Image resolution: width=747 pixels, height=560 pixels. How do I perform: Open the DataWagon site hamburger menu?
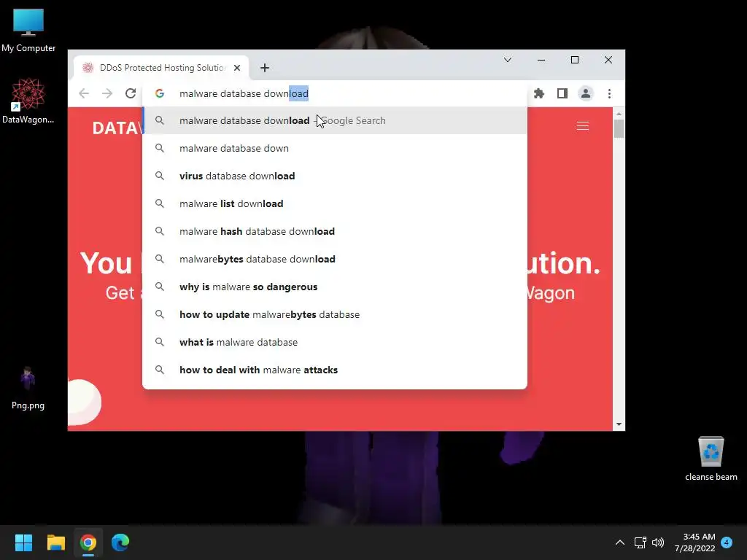click(583, 125)
